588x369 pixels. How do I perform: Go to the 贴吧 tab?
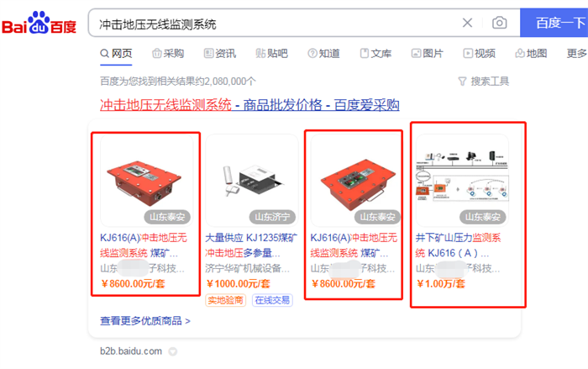coord(271,53)
